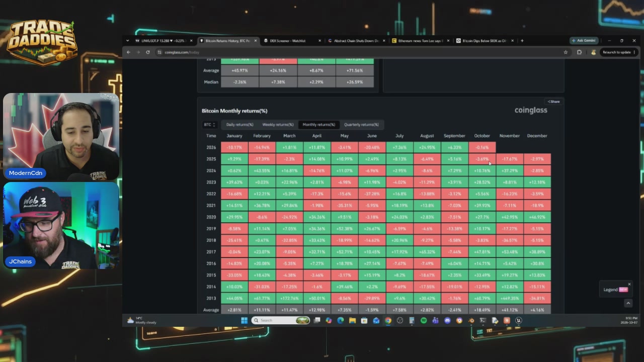Bookmark this page with the star icon
Screen dimensions: 644x362
tap(566, 52)
